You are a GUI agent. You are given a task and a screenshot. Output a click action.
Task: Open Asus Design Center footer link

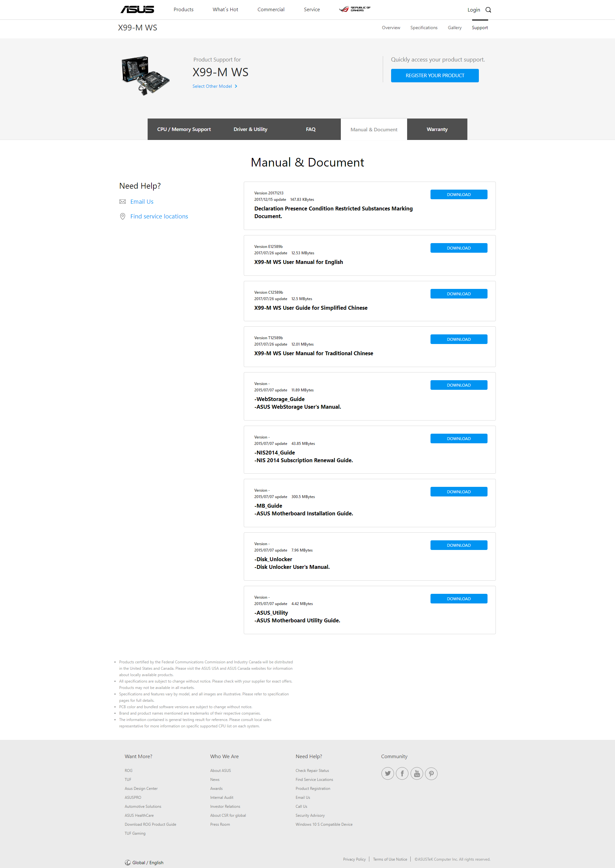(141, 789)
